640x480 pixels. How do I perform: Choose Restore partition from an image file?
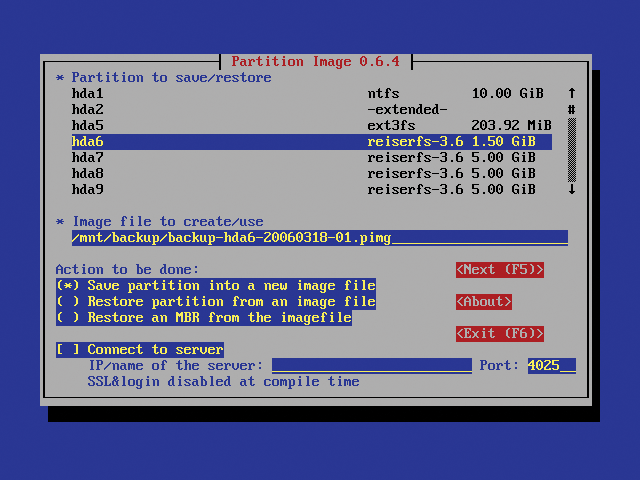215,301
